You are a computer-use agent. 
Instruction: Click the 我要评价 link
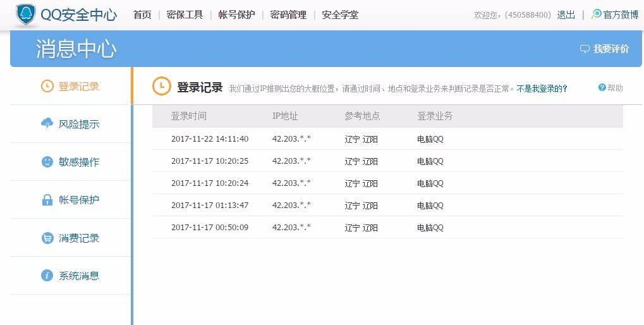pyautogui.click(x=611, y=49)
